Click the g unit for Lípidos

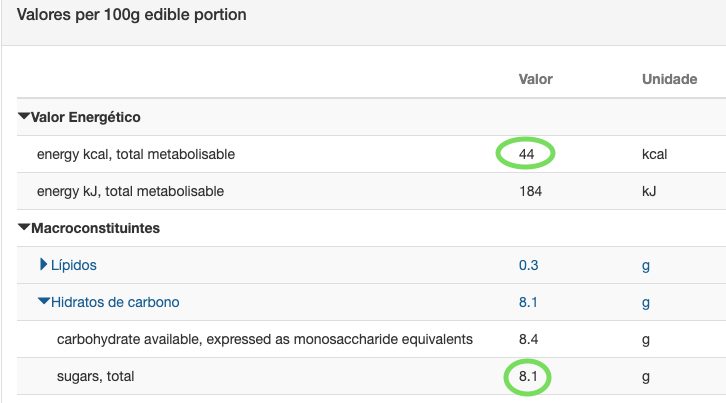pos(646,266)
